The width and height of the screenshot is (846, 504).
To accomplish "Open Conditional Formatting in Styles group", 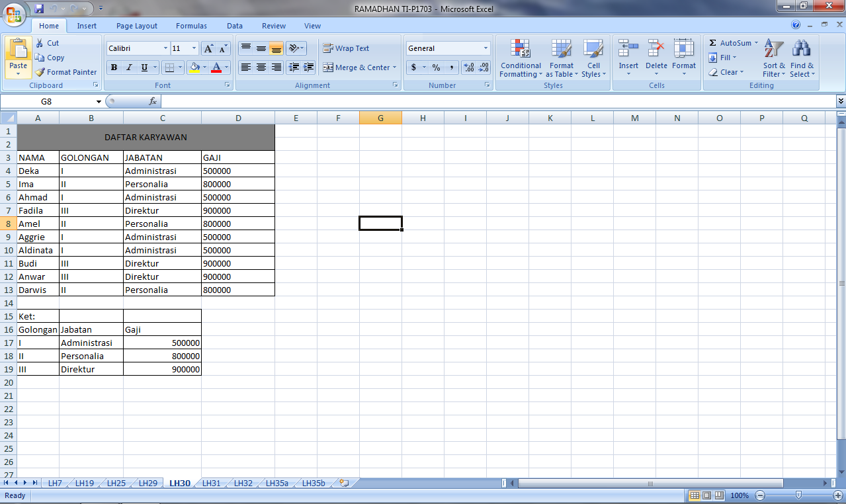I will tap(520, 59).
